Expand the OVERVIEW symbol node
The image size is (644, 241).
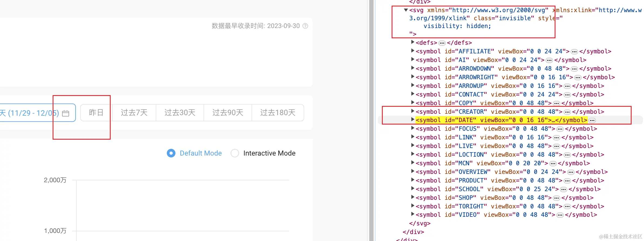[x=412, y=171]
